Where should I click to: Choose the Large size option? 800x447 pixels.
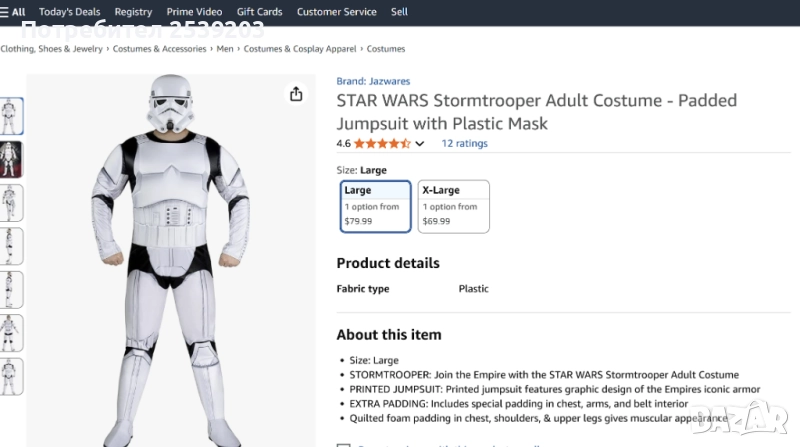pos(375,205)
